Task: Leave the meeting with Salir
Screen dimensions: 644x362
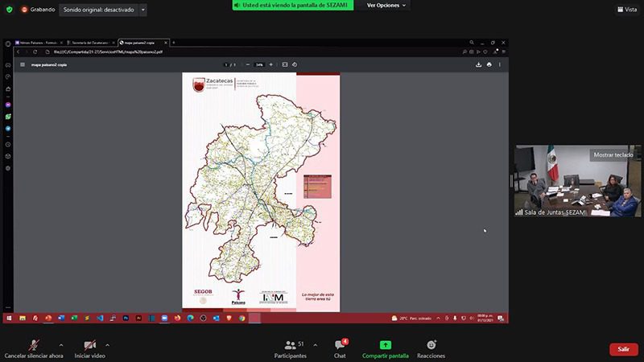Action: pos(623,349)
